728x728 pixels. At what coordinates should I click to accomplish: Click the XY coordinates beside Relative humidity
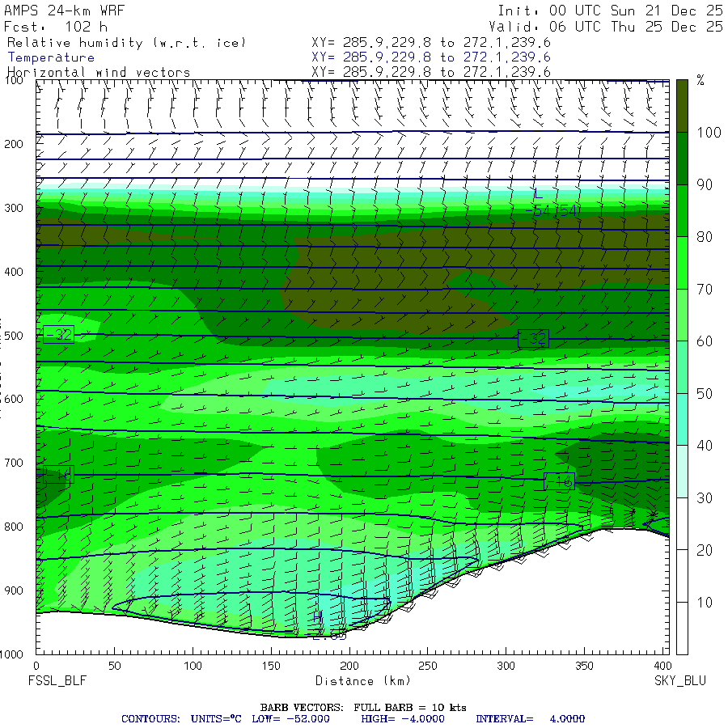tap(431, 43)
